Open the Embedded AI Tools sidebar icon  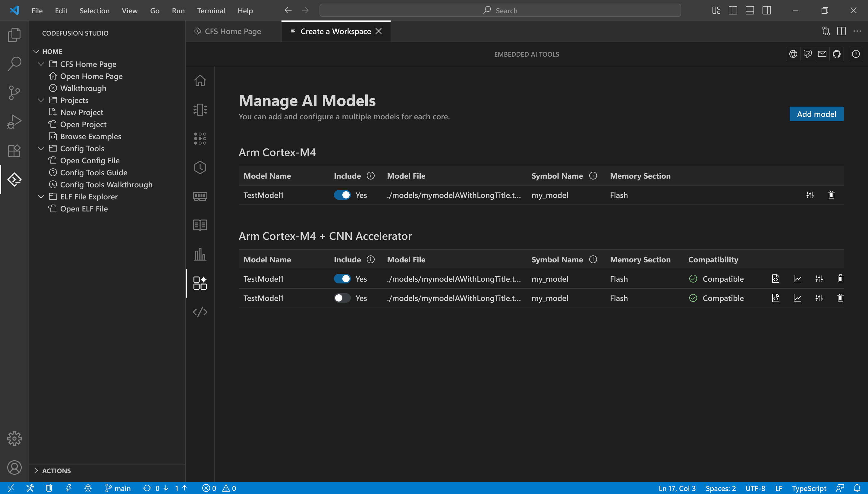point(200,283)
